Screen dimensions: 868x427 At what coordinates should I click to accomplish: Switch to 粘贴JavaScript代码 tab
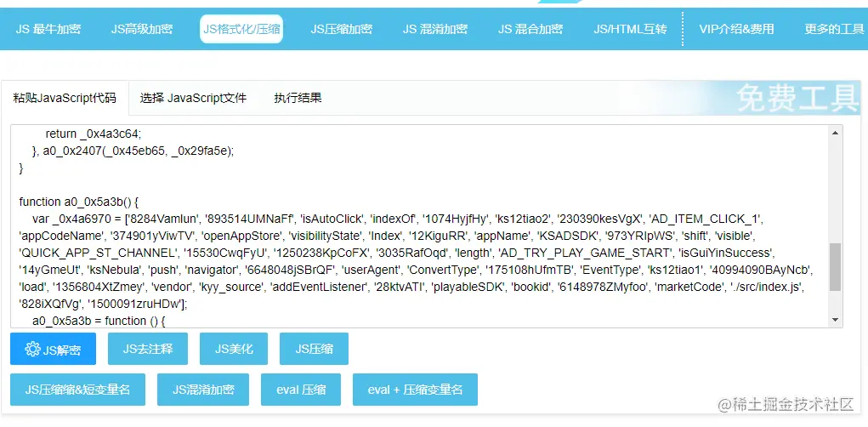[65, 98]
